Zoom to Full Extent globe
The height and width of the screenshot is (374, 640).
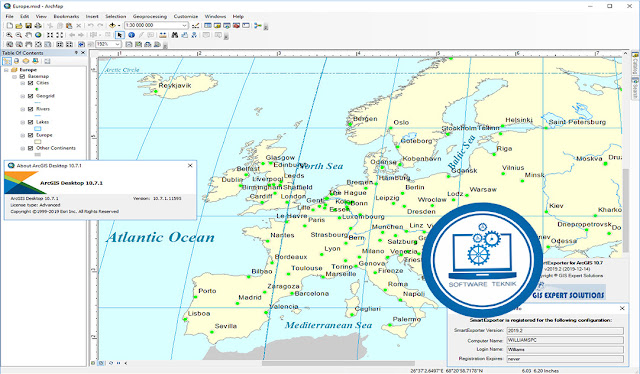(38, 35)
